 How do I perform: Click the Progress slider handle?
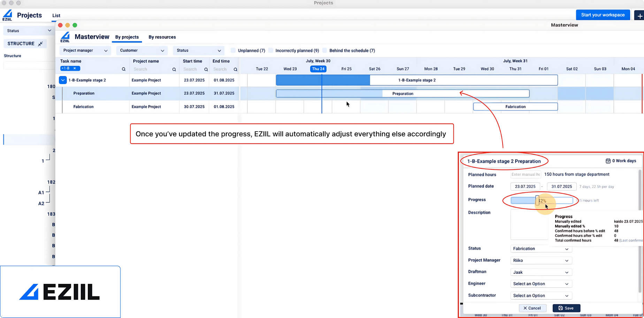(537, 200)
